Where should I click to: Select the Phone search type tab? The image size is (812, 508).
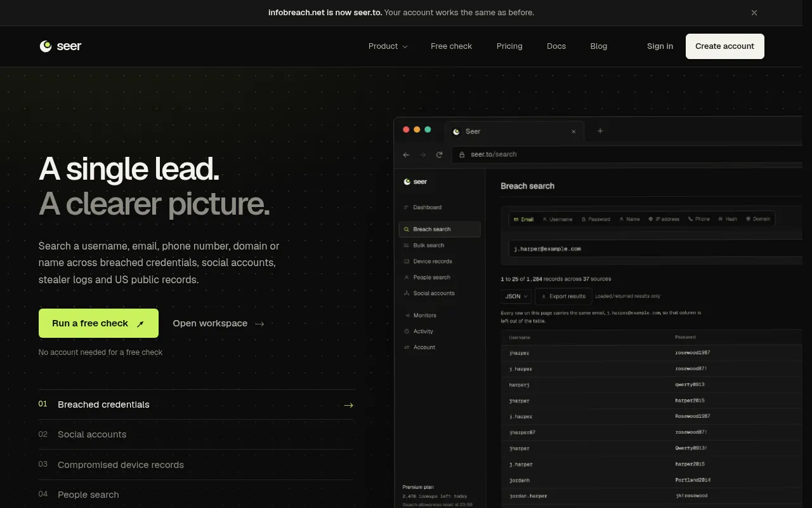point(698,219)
